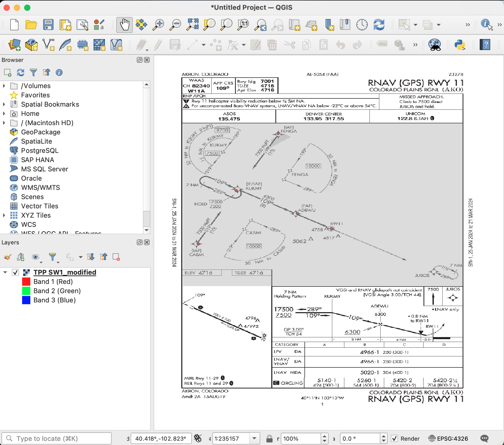Select the Pan Map hand tool
This screenshot has width=504, height=445.
(x=124, y=25)
